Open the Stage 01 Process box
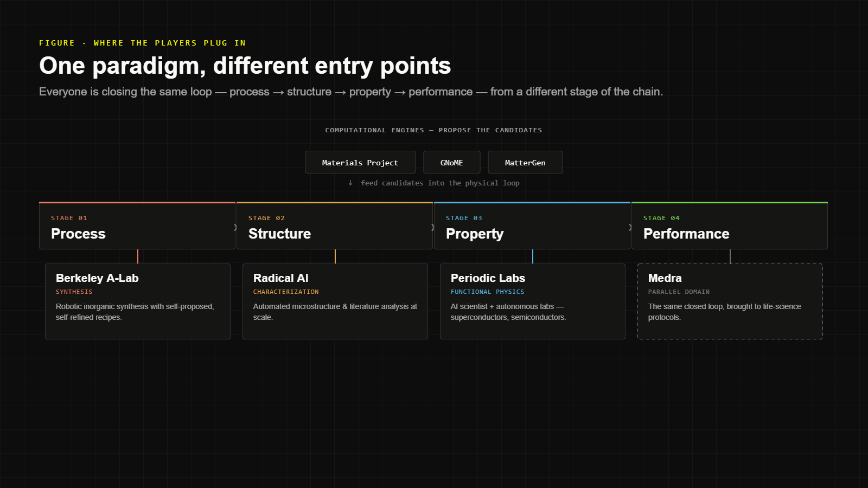The image size is (868, 488). (137, 226)
